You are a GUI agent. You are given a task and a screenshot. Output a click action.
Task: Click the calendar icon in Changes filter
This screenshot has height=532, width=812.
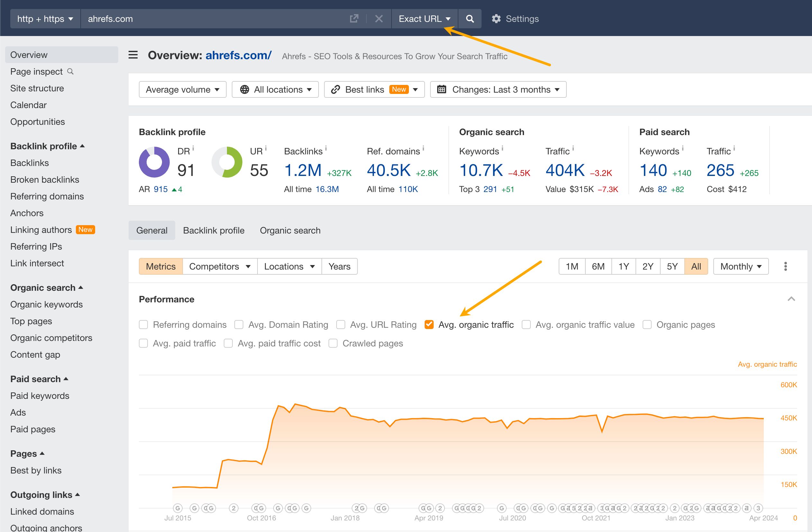[442, 89]
